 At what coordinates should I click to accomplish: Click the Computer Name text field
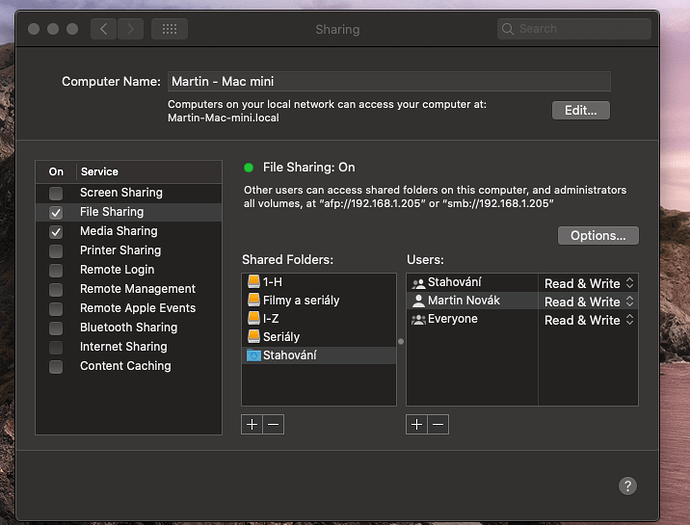(x=389, y=81)
